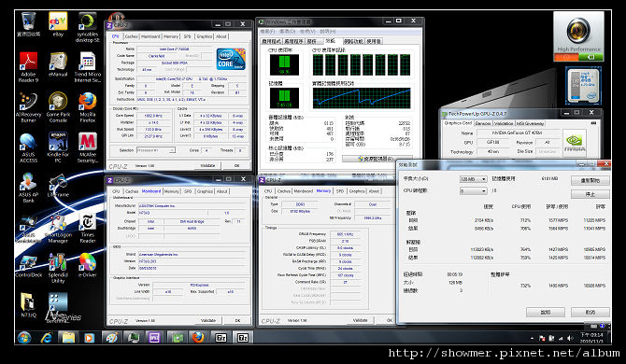Switch to Processes tab in Task Manager

pos(293,41)
